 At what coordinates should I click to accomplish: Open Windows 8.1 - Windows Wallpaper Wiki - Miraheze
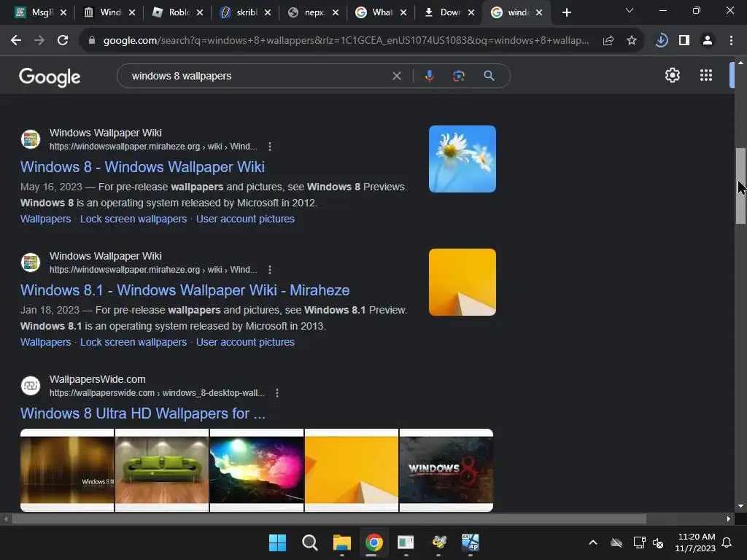(x=185, y=290)
